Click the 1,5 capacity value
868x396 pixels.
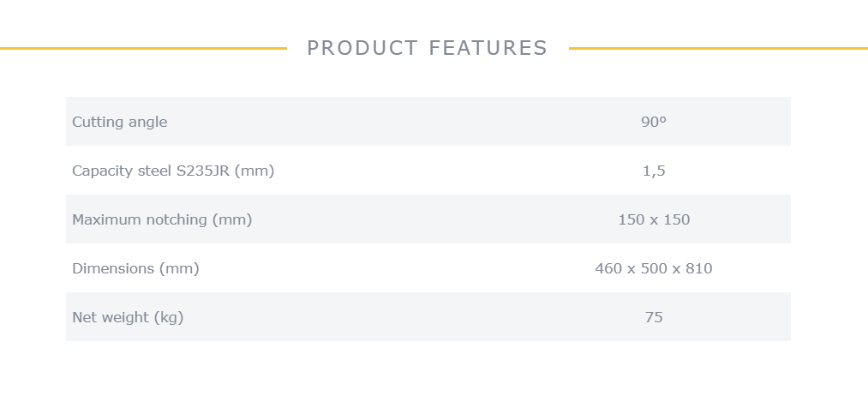coord(654,171)
